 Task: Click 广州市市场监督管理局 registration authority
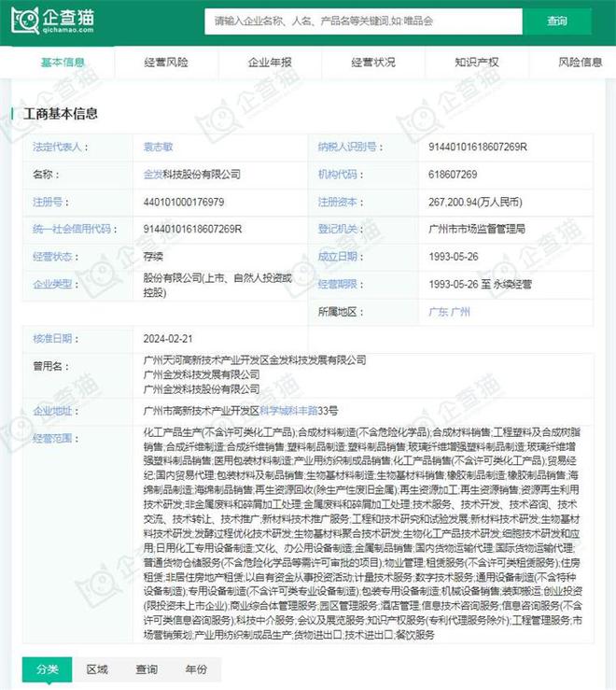coord(477,229)
